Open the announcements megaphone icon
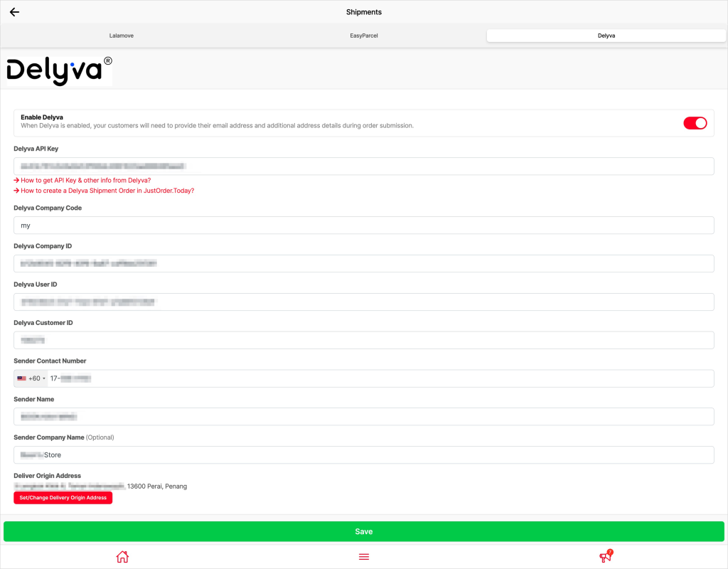 606,556
